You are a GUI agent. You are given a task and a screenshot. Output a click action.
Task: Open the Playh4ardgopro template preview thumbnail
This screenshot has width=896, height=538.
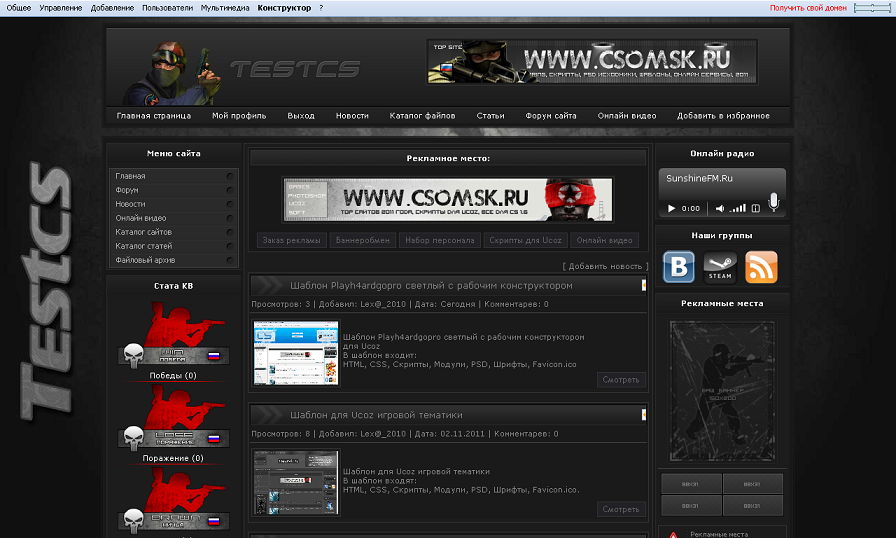point(296,353)
